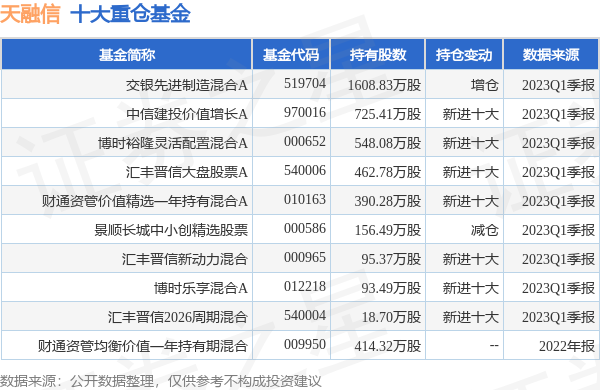The height and width of the screenshot is (390, 600).
Task: Click fund name 汇丰晋信新动力混合
Action: coord(185,259)
